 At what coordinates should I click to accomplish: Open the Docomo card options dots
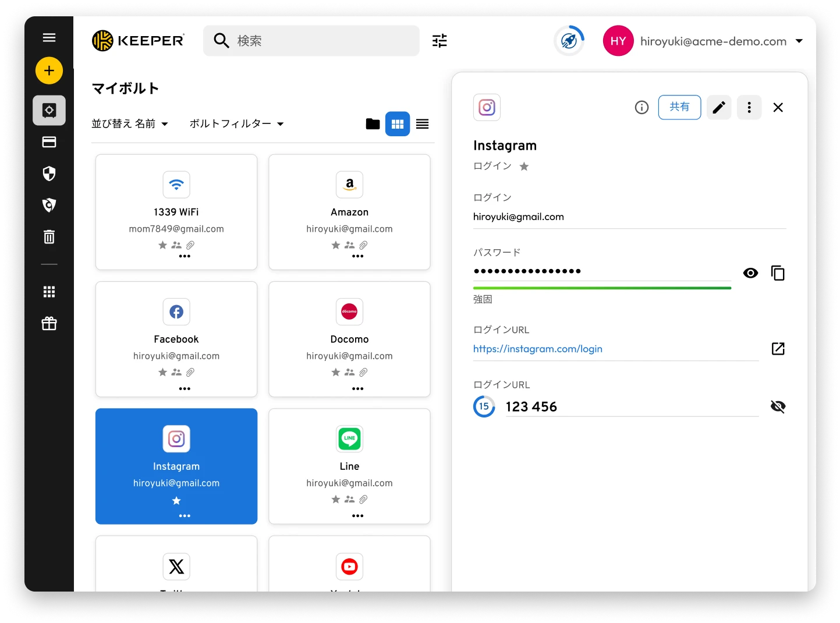click(357, 388)
